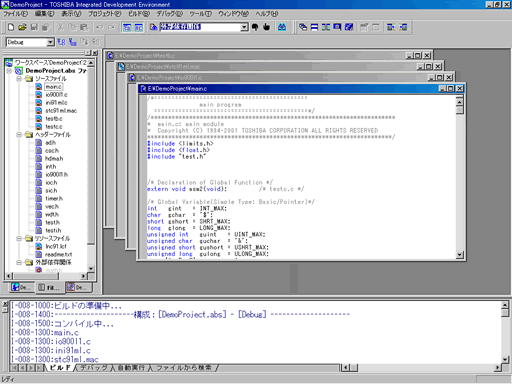
Task: Open the デバッグ menu
Action: coord(170,14)
